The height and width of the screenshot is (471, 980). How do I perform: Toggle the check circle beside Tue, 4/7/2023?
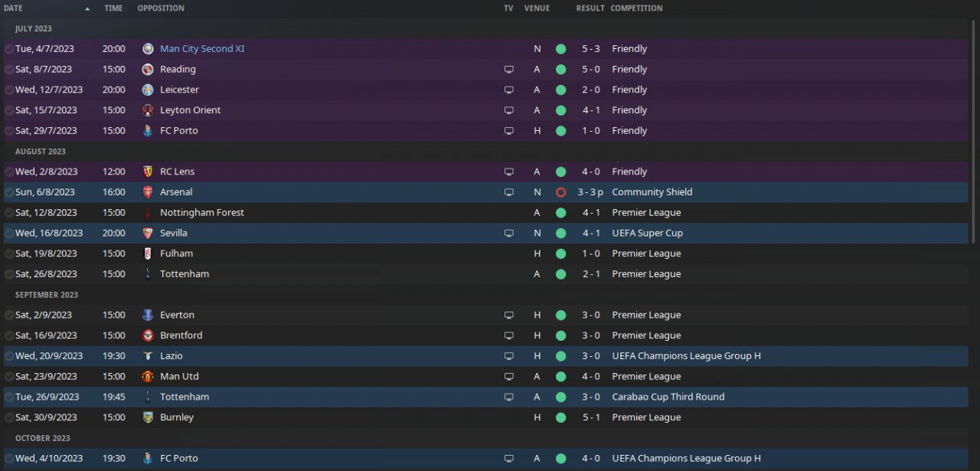point(8,49)
